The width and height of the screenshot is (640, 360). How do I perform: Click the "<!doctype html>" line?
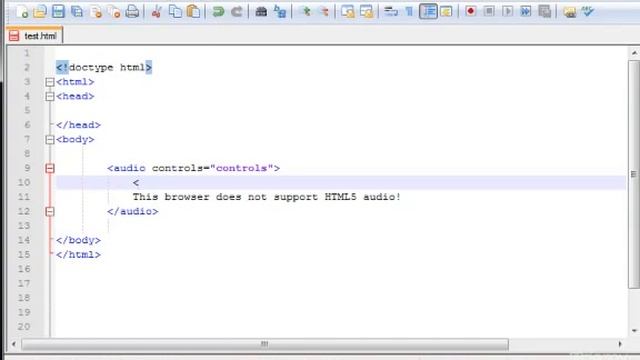104,67
